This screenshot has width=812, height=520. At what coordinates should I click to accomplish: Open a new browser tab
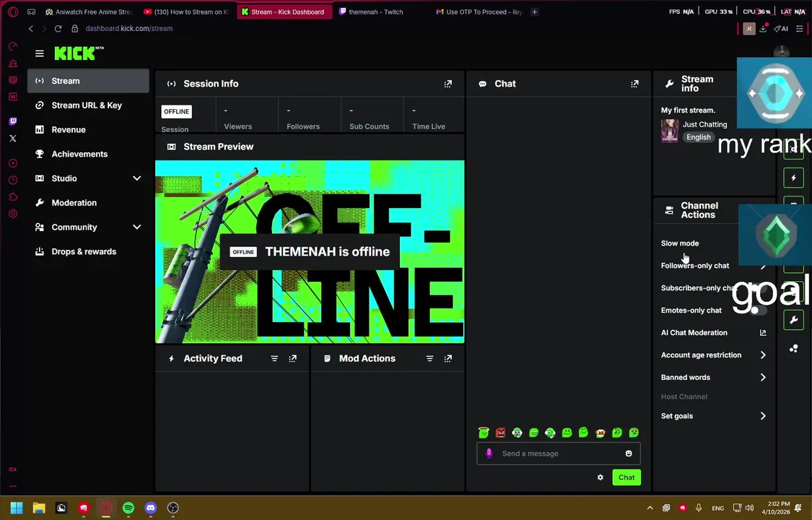pyautogui.click(x=534, y=12)
